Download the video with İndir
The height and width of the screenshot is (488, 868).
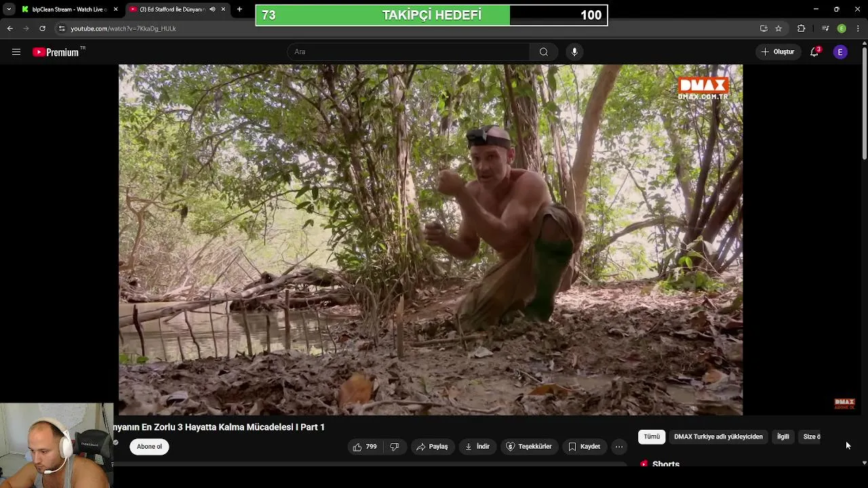[477, 447]
